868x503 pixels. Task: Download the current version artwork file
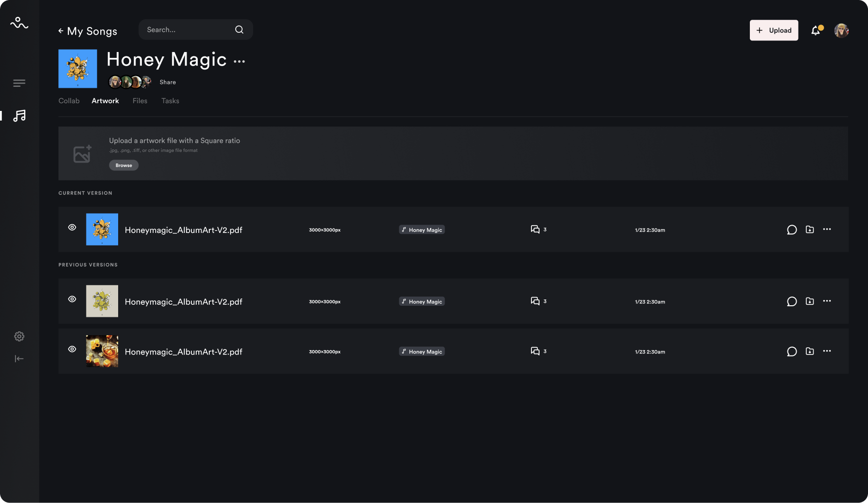click(x=810, y=230)
